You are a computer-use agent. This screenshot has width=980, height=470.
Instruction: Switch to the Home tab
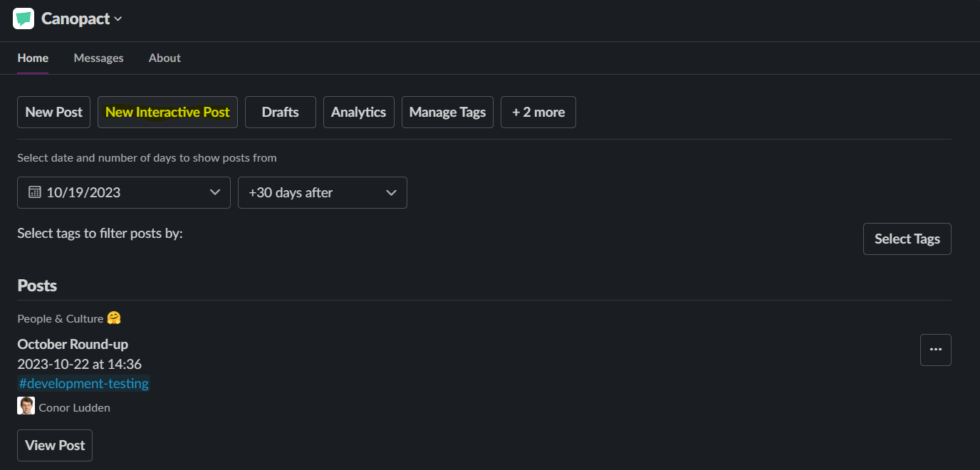coord(33,58)
